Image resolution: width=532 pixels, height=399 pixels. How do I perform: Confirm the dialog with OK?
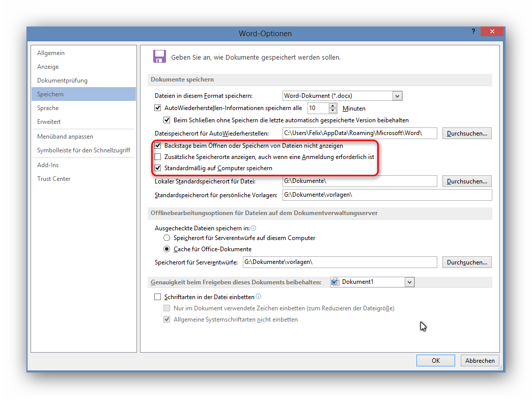tap(436, 361)
